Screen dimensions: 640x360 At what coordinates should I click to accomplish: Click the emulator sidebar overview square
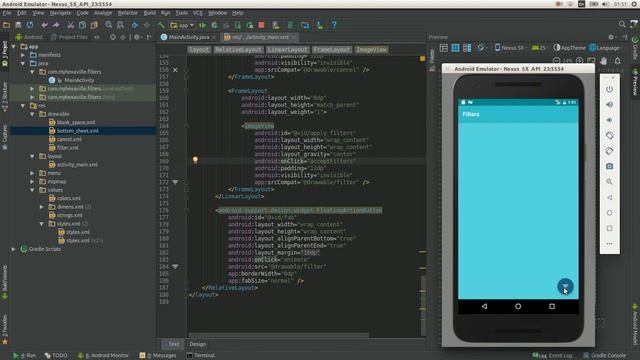click(x=609, y=229)
